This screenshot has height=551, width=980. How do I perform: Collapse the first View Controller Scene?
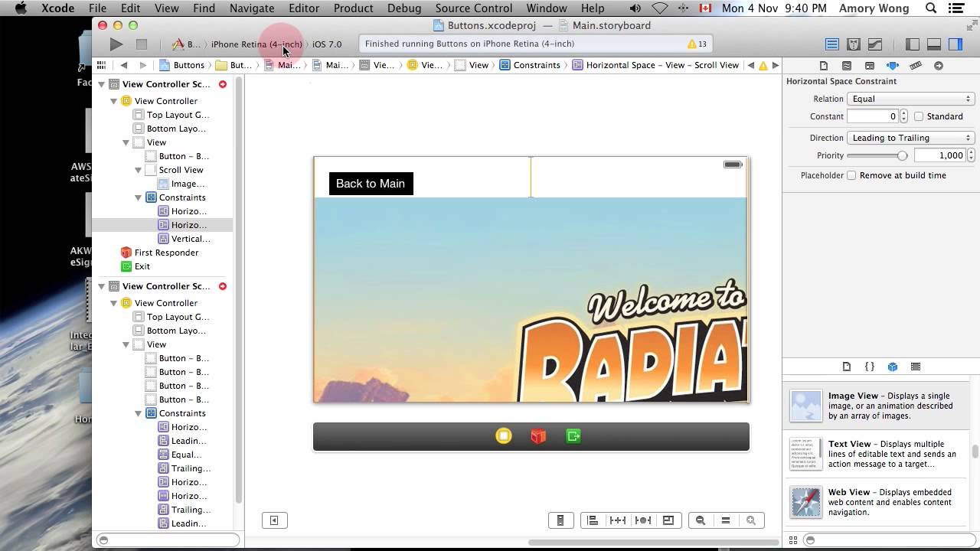coord(102,84)
